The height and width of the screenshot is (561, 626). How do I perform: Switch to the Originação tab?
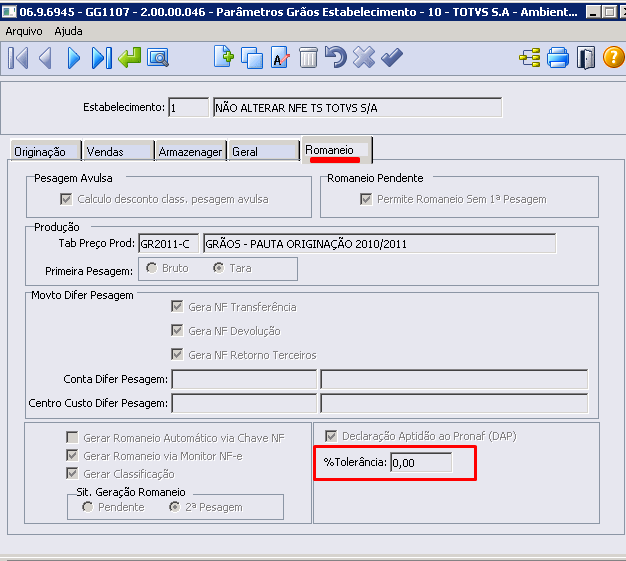tap(46, 151)
